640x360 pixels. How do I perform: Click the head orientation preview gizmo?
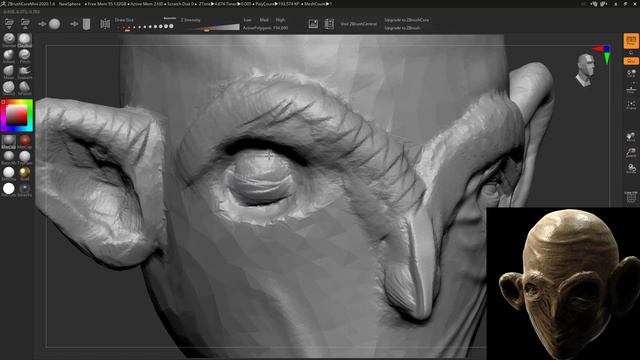tap(586, 70)
